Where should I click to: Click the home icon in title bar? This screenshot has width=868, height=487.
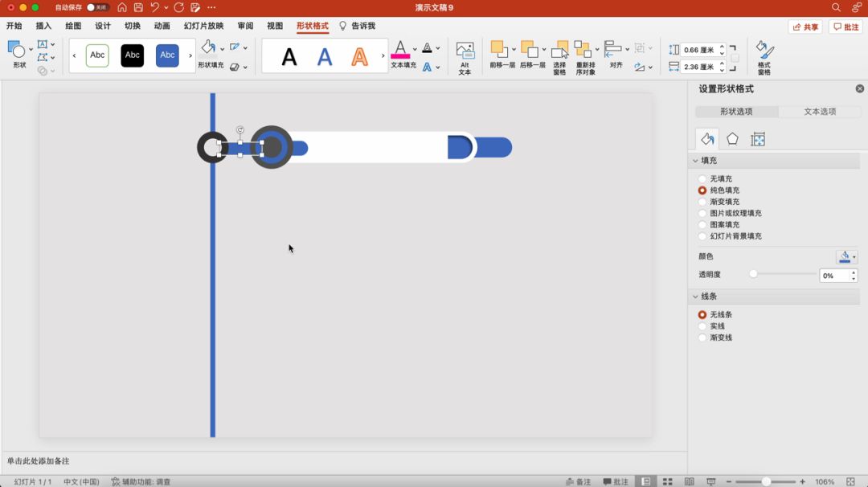point(122,8)
